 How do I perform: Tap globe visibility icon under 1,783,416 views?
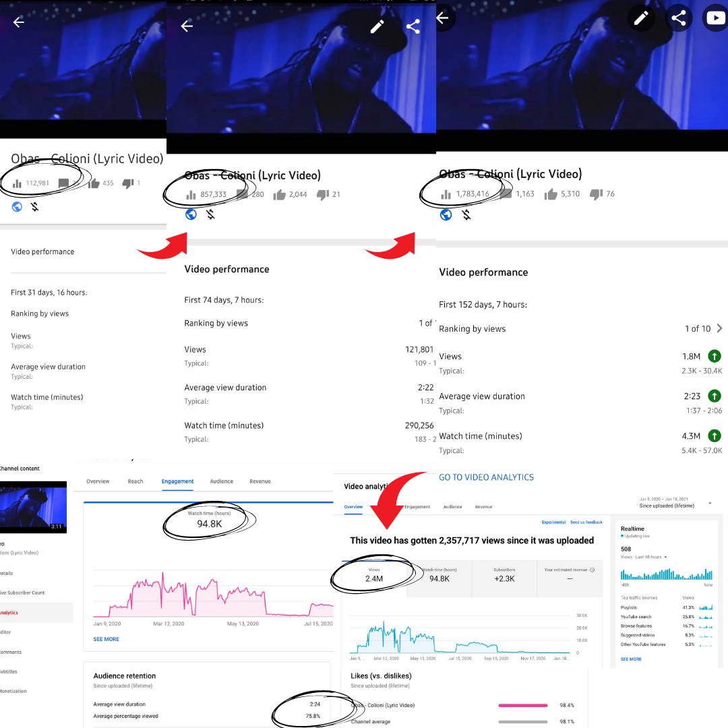click(446, 214)
